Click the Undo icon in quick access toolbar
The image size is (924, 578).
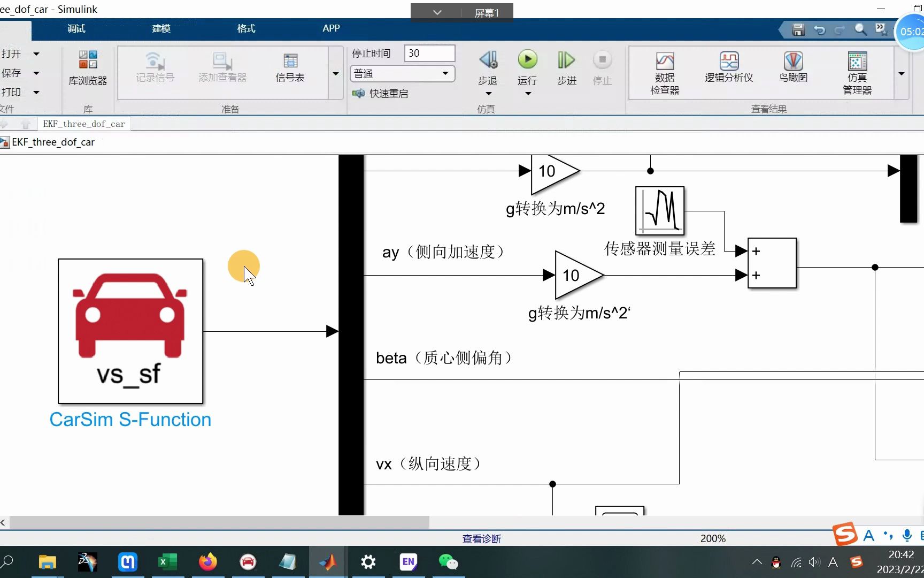tap(819, 30)
